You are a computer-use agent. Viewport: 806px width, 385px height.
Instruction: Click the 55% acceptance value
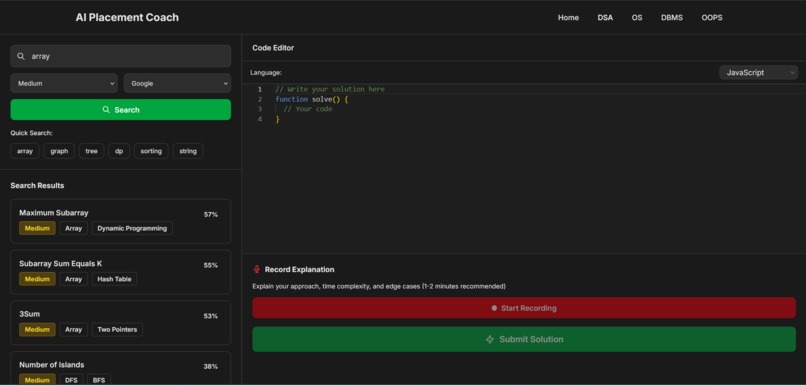[x=211, y=265]
